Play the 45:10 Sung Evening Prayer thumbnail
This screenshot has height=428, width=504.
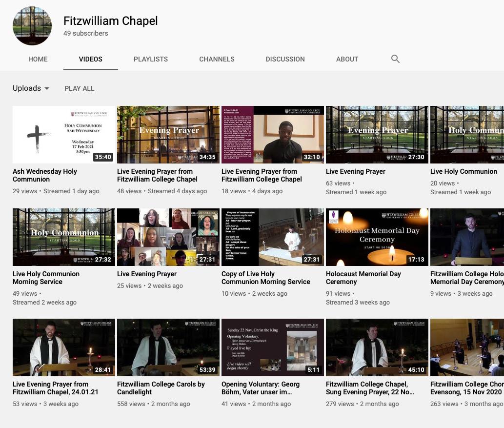coord(377,347)
